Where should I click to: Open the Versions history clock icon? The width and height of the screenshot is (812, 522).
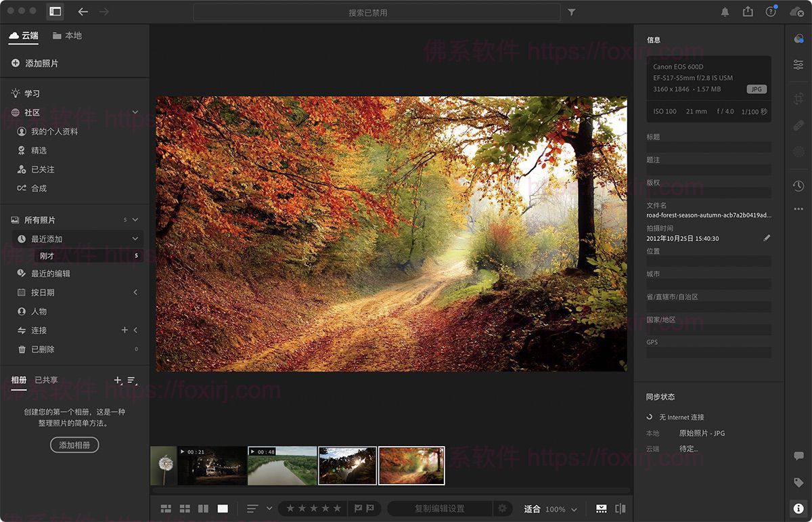[x=798, y=186]
